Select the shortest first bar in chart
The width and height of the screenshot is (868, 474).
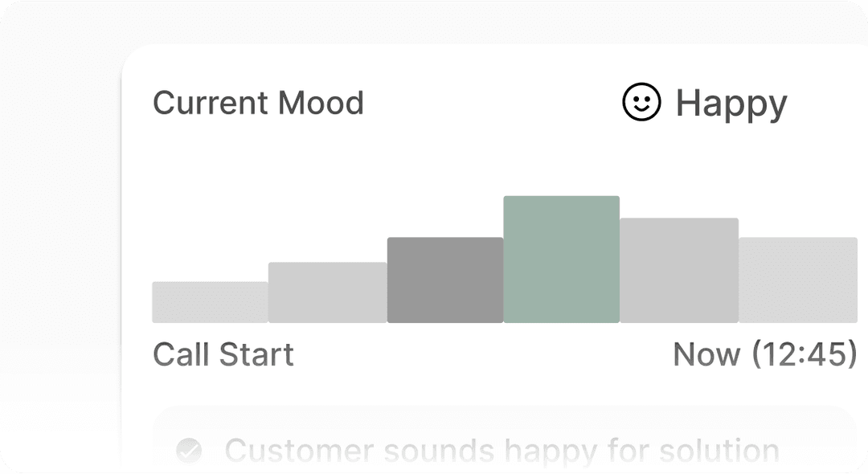[210, 302]
